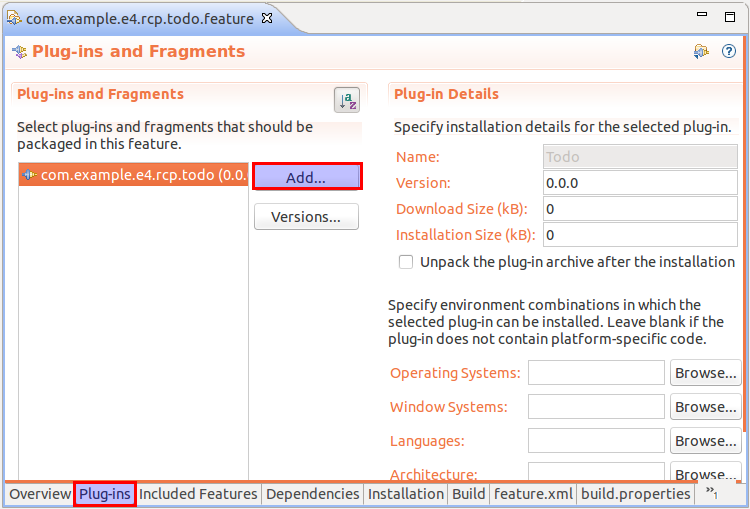Open the help question mark icon
The image size is (750, 509).
tap(729, 52)
